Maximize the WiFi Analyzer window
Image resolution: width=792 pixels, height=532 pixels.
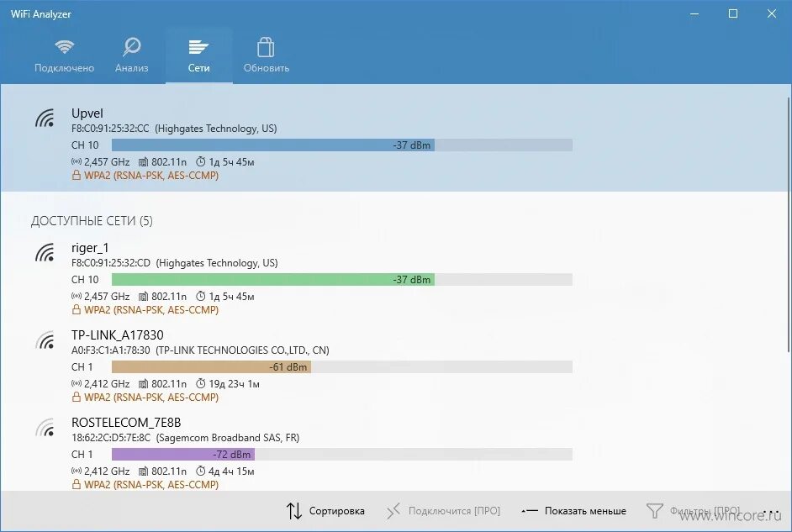coord(733,13)
